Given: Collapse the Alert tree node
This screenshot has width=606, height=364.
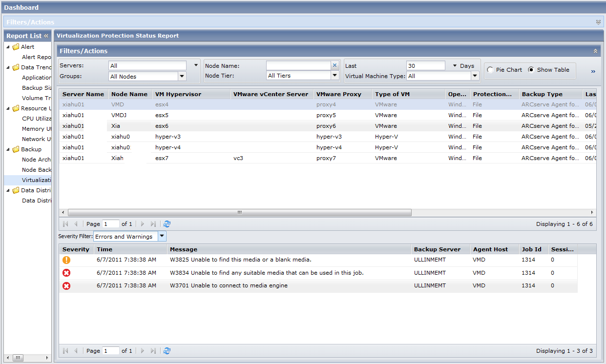Looking at the screenshot, I should click(8, 47).
